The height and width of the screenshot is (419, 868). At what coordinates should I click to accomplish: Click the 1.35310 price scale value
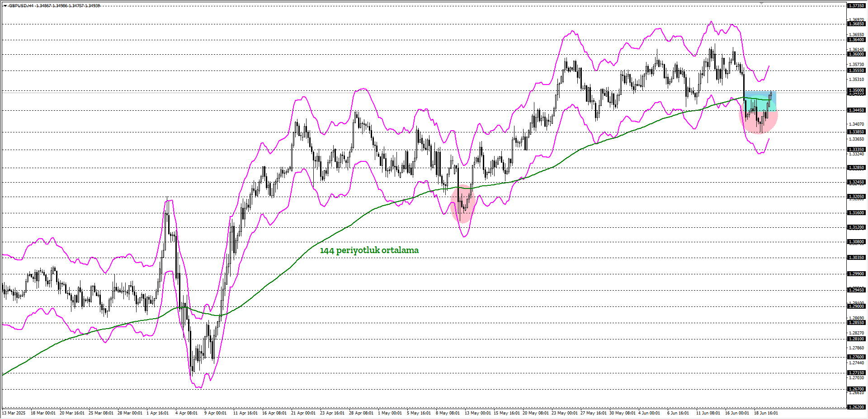[x=856, y=80]
